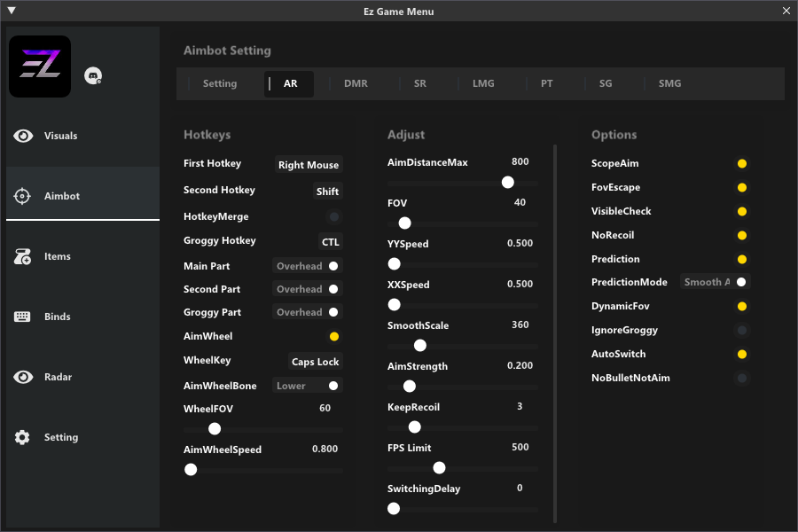Disable the DynamicFov toggle
This screenshot has height=532, width=798.
coord(742,306)
